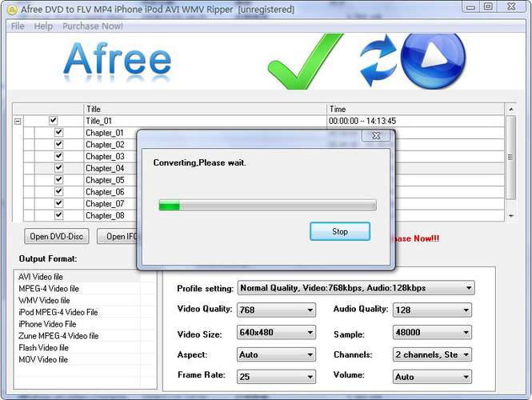Click the green checkmark icon
This screenshot has height=400, width=532.
pos(306,62)
